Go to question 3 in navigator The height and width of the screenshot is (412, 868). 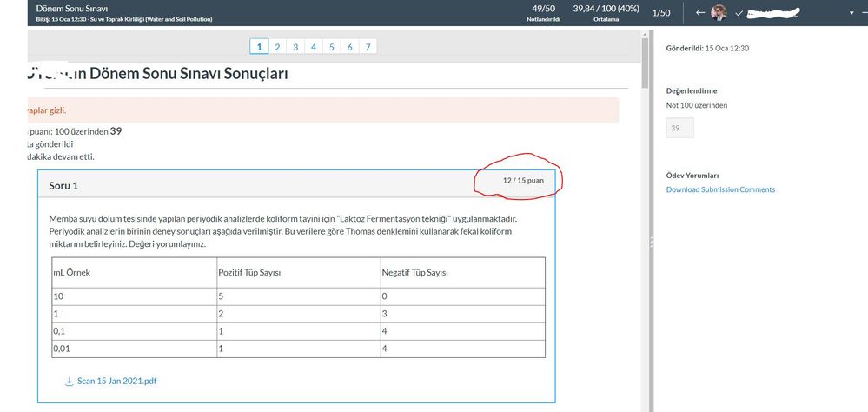(295, 47)
